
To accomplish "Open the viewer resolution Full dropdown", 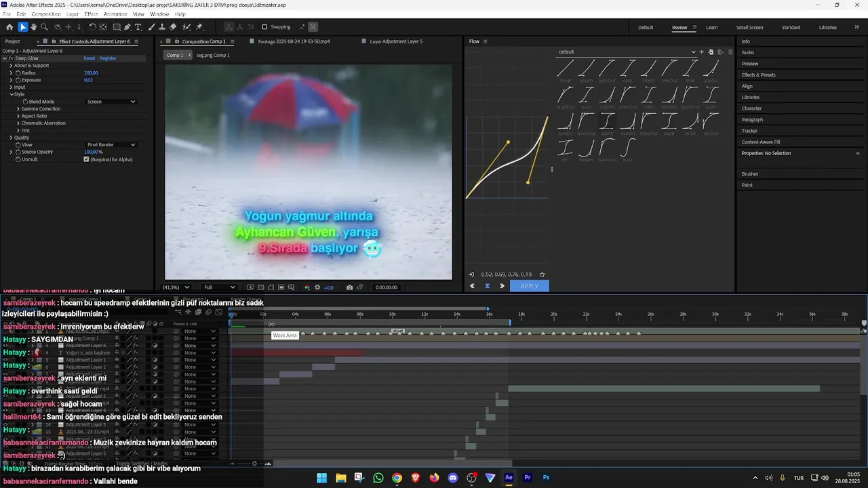I will point(219,287).
